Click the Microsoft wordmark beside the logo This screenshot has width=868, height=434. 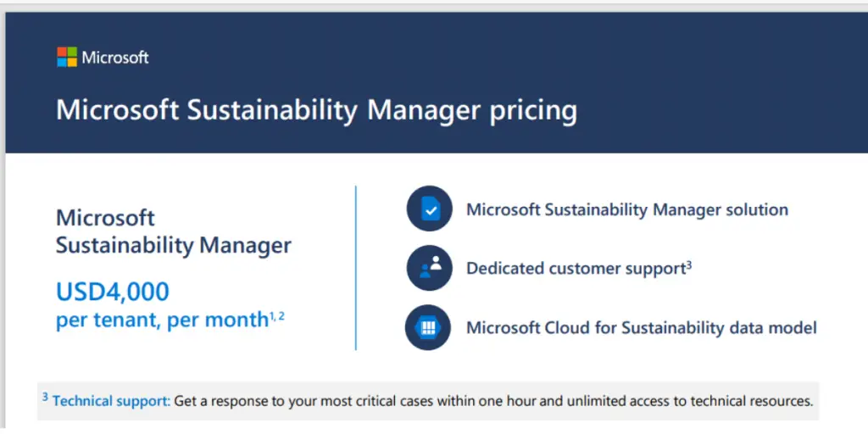115,58
